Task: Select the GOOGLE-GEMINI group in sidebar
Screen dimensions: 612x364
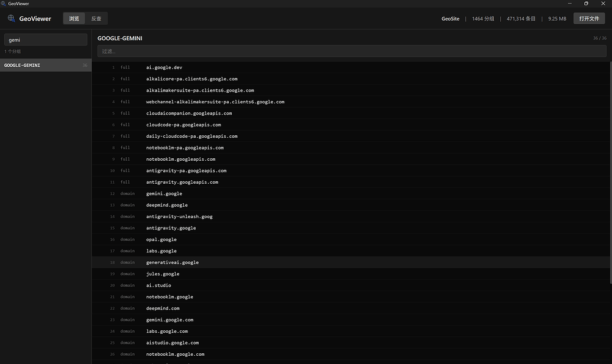Action: [x=46, y=65]
